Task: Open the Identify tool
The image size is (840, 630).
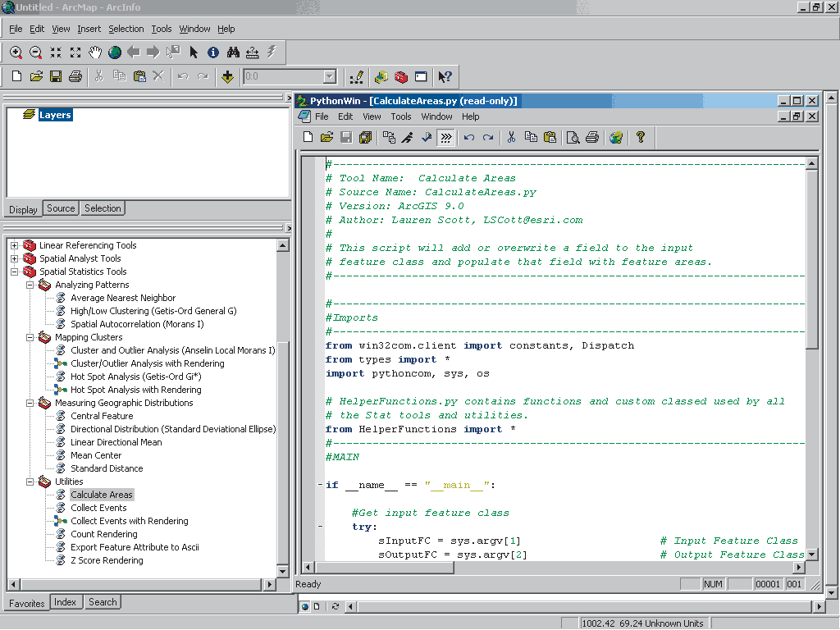Action: (x=212, y=52)
